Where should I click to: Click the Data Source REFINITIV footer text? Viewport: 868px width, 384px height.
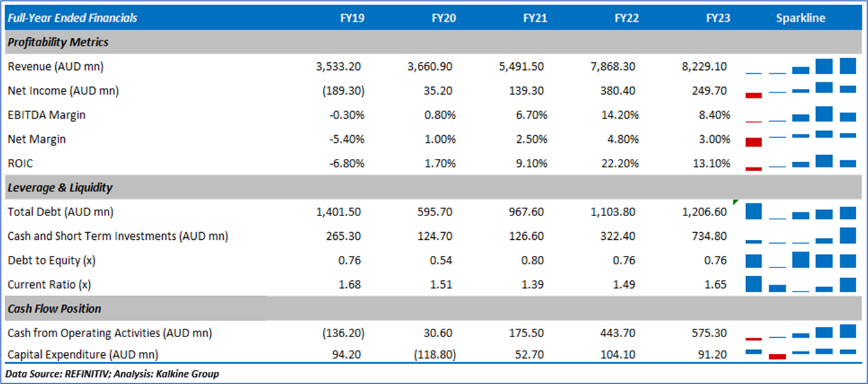click(112, 374)
